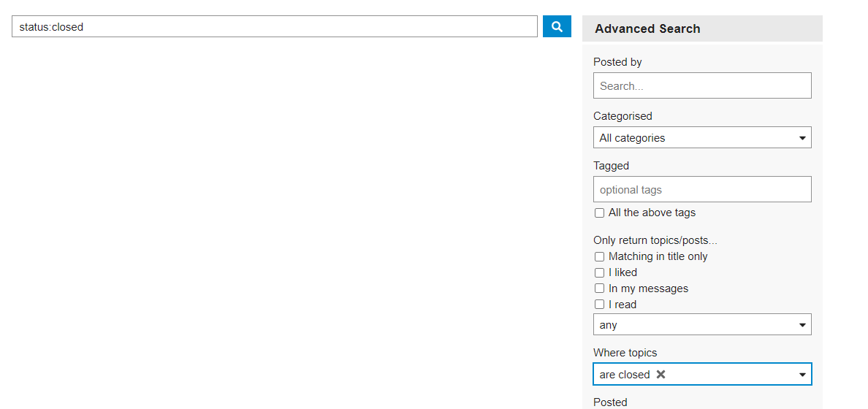
Task: Focus the search query field containing status:closed
Action: pyautogui.click(x=275, y=26)
